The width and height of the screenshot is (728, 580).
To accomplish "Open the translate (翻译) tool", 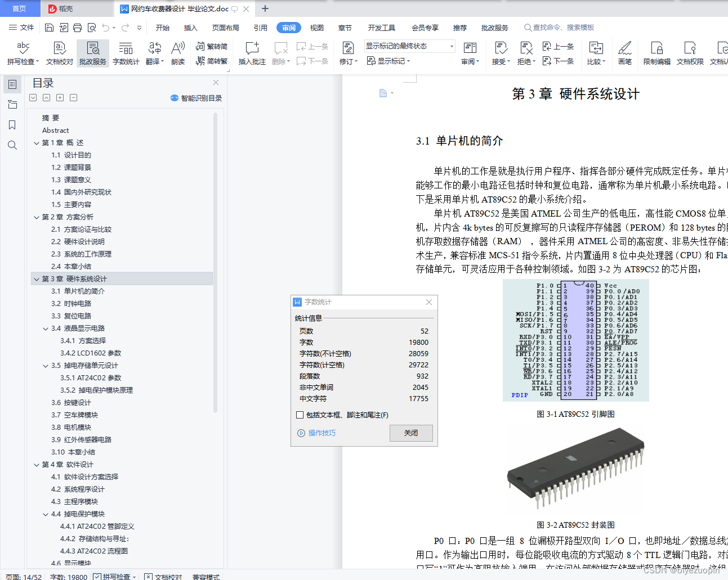I will (x=155, y=53).
